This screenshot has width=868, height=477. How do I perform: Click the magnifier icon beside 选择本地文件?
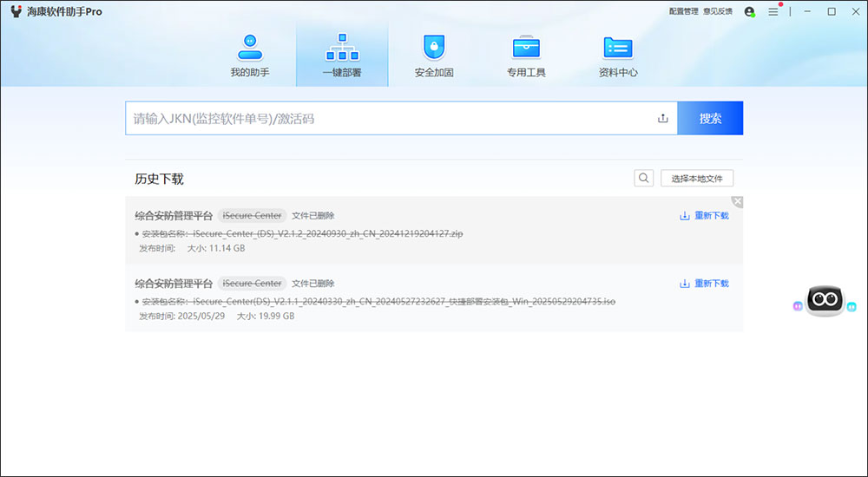[x=643, y=178]
